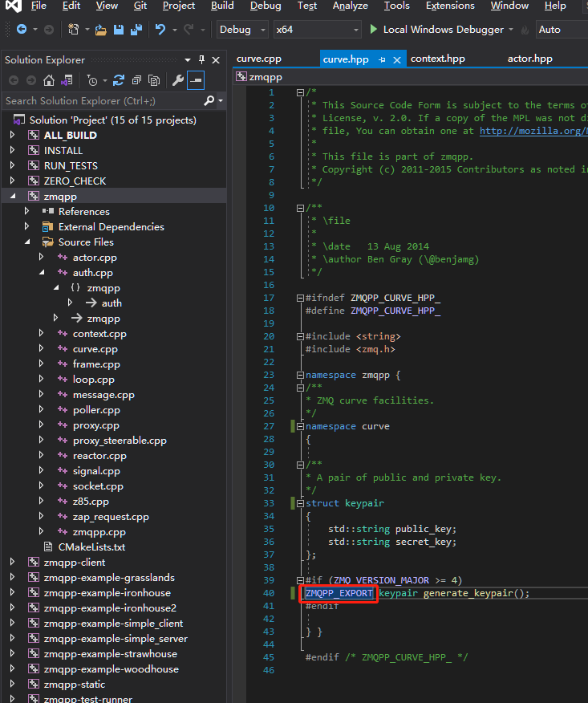Expand the zmqpp-client project node
Screen dimensions: 588x703
13,562
